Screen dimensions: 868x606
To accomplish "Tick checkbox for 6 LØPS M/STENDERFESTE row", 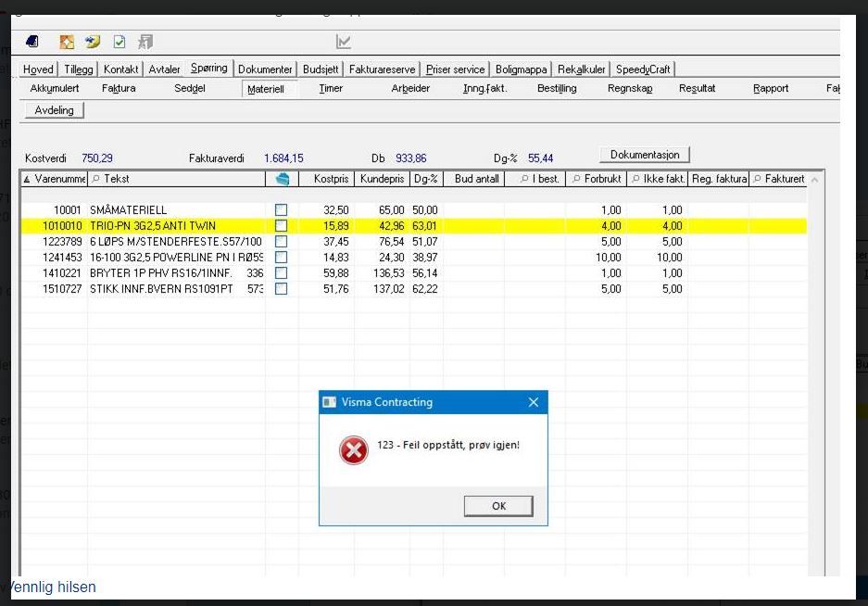I will (x=282, y=242).
